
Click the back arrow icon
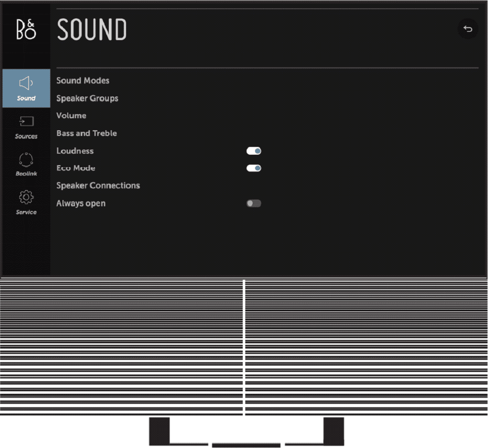tap(468, 29)
